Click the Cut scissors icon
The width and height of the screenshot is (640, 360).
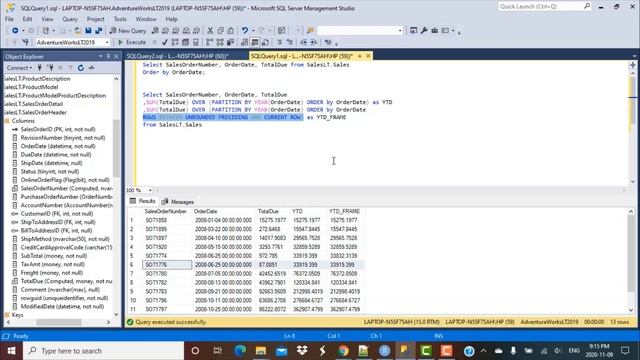tap(210, 31)
